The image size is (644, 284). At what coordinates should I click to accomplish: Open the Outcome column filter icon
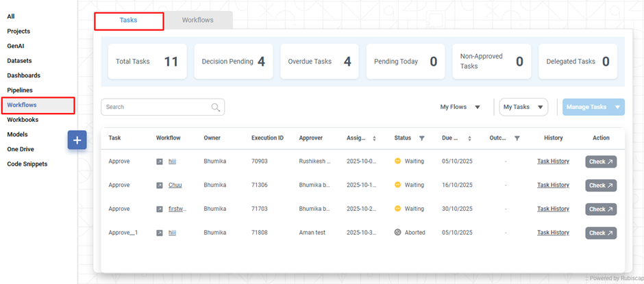(x=517, y=138)
